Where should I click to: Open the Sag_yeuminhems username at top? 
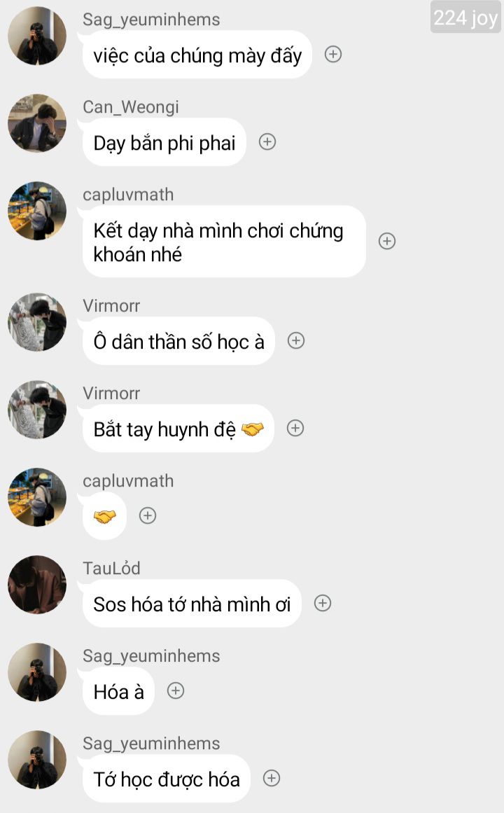[151, 20]
